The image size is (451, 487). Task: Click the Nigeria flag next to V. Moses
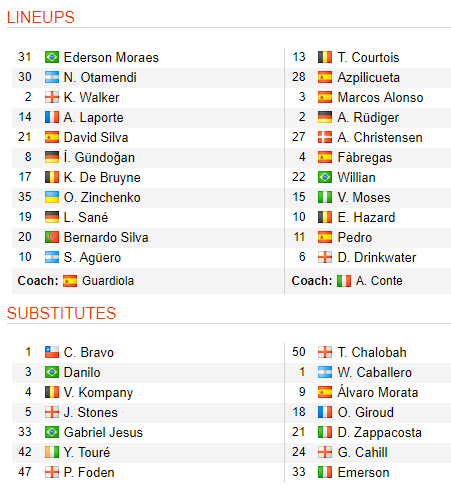pos(325,197)
